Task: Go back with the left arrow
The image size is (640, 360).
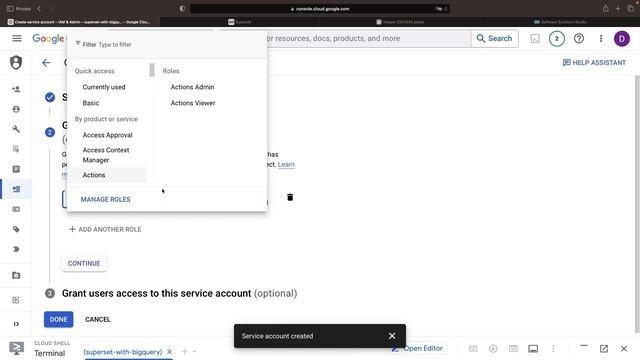Action: [x=46, y=62]
